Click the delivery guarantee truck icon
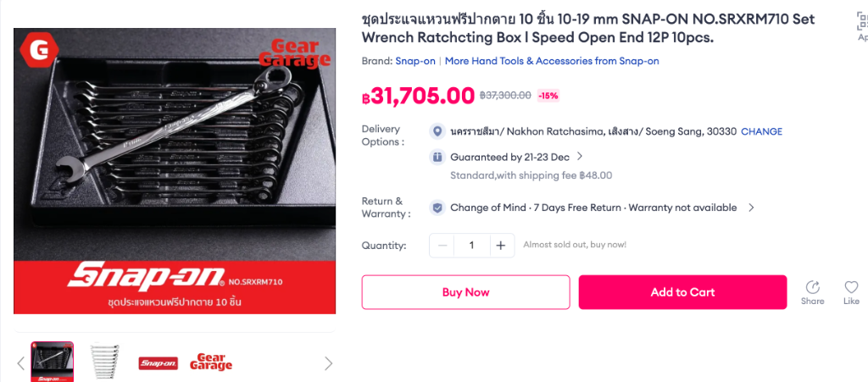Screen dimensions: 868x382 tap(437, 157)
